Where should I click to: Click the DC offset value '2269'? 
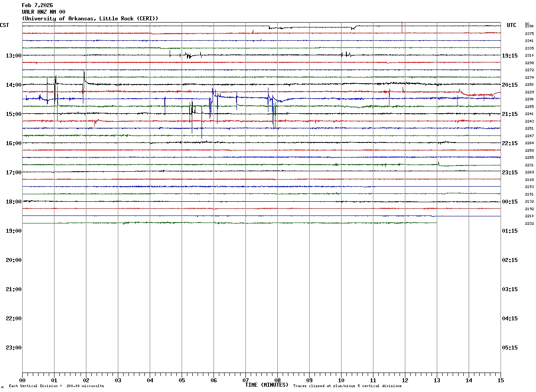tap(529, 173)
